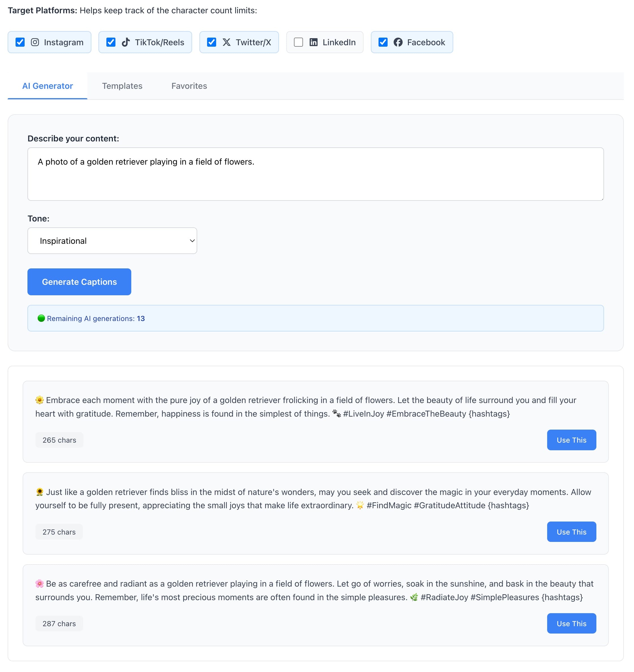Click the green remaining generations indicator
The image size is (634, 672).
click(x=41, y=318)
